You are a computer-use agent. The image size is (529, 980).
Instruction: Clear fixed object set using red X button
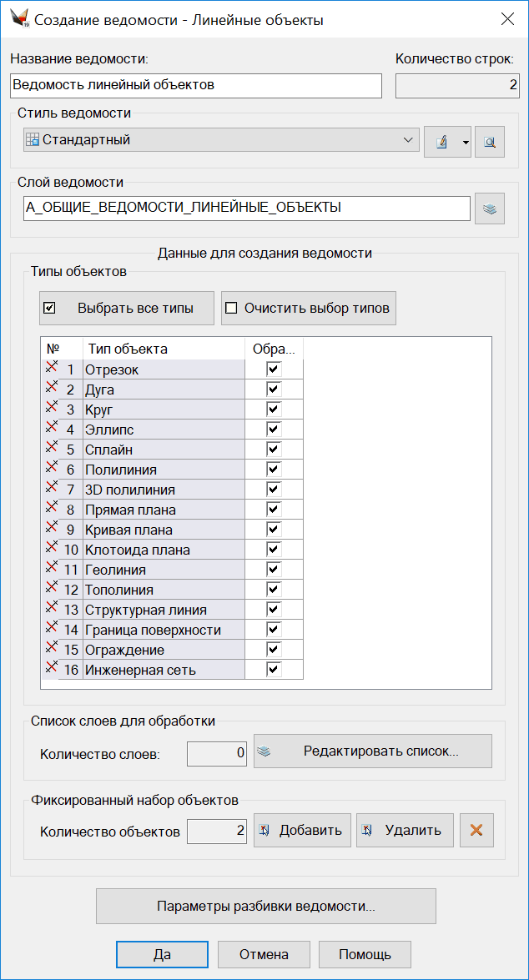pos(476,830)
